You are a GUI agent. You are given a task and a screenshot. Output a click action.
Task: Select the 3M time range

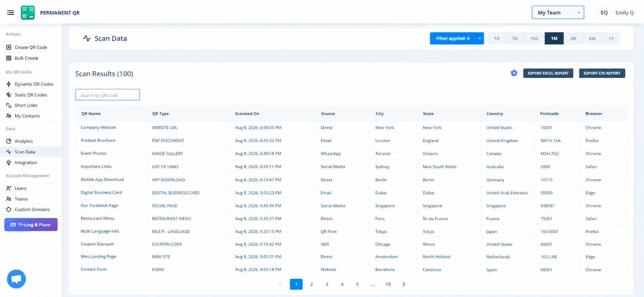pos(573,38)
